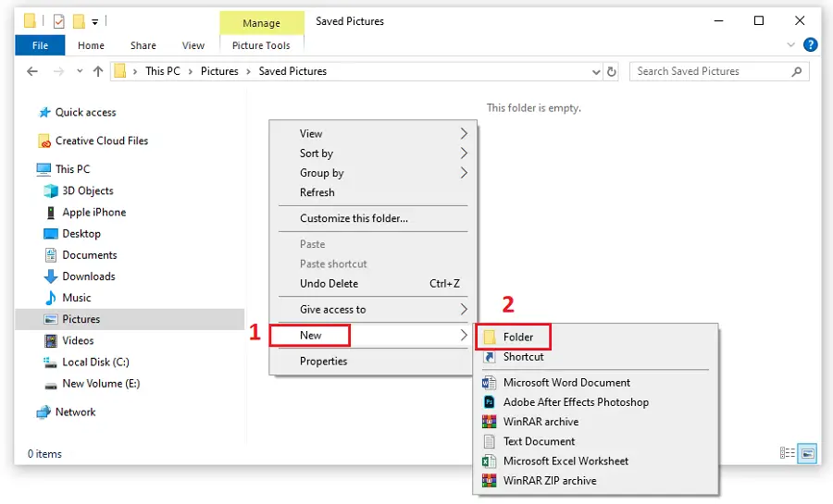Viewport: 833px width, 504px height.
Task: Expand the ribbon with the chevron
Action: [x=791, y=44]
